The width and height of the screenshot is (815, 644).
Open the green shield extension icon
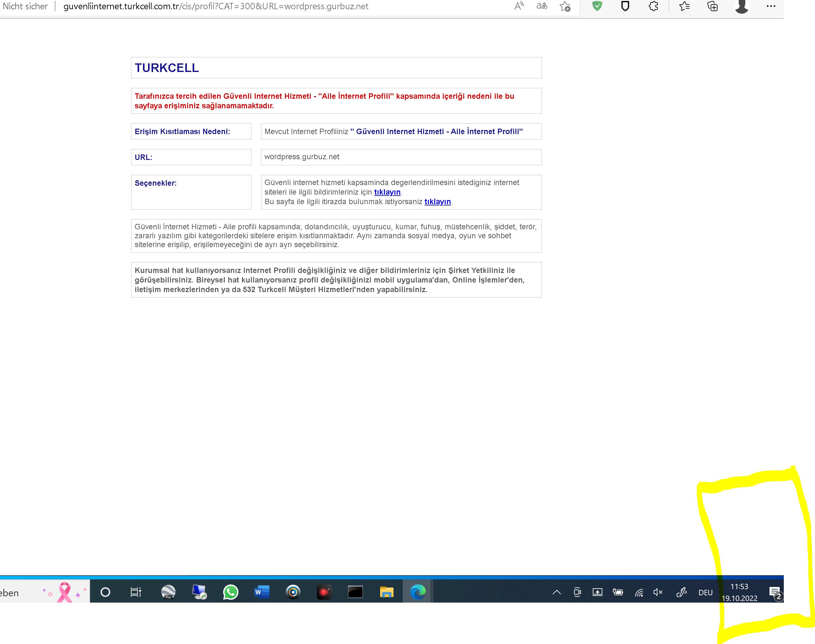coord(597,6)
